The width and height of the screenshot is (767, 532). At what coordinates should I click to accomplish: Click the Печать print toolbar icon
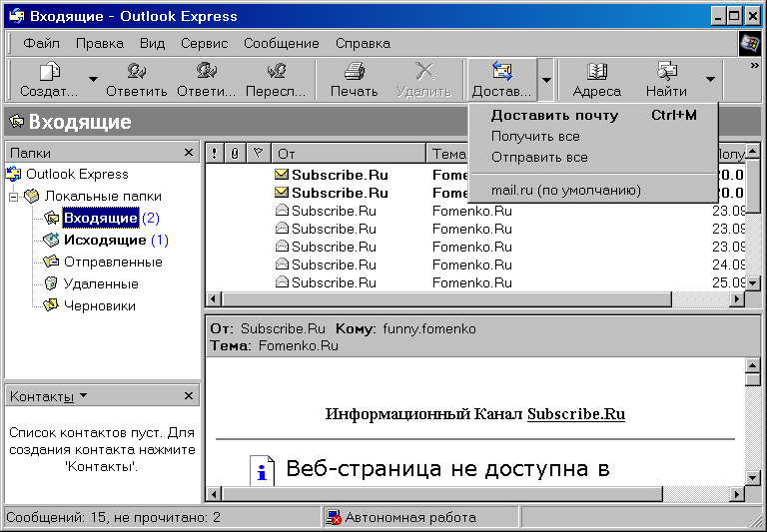(355, 72)
